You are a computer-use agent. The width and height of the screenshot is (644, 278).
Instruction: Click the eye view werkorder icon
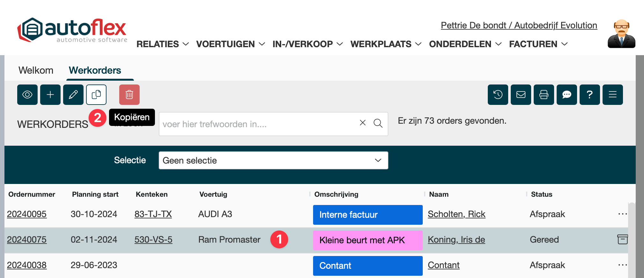point(27,95)
